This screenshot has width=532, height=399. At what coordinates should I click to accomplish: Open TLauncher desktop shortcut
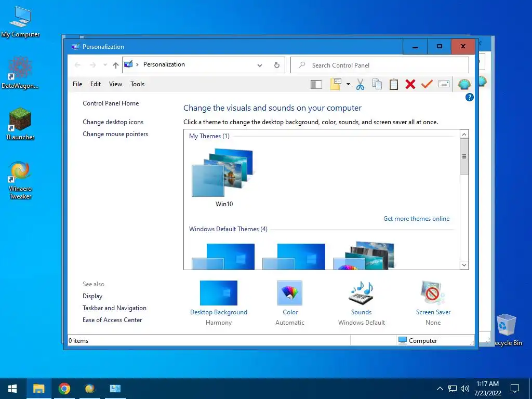[20, 124]
